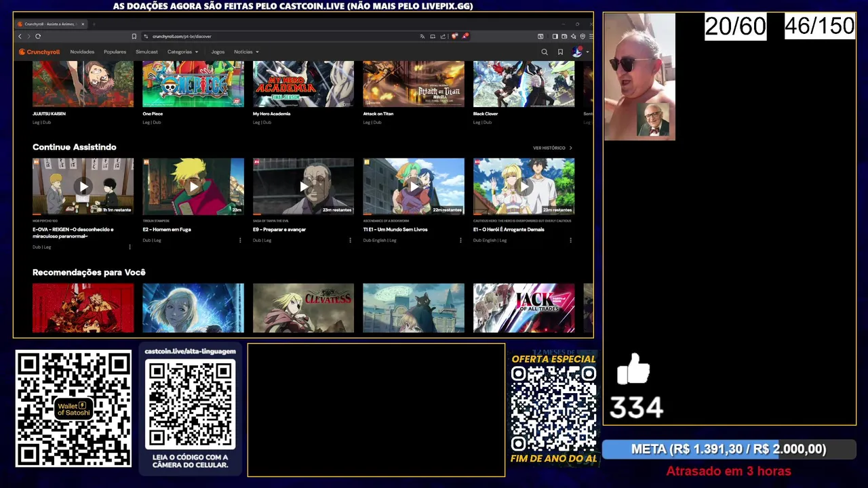Open the Simulcast menu item
Screen dimensions: 868x488
pyautogui.click(x=146, y=52)
